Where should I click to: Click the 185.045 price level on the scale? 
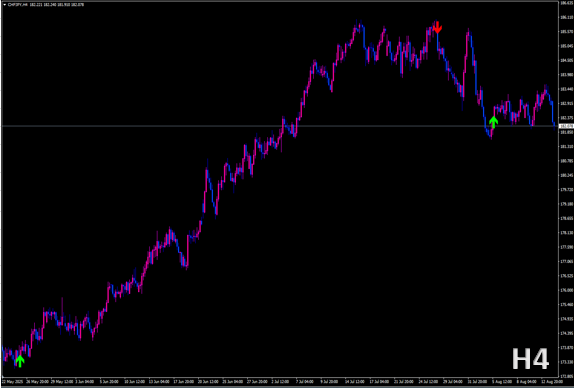[x=566, y=46]
